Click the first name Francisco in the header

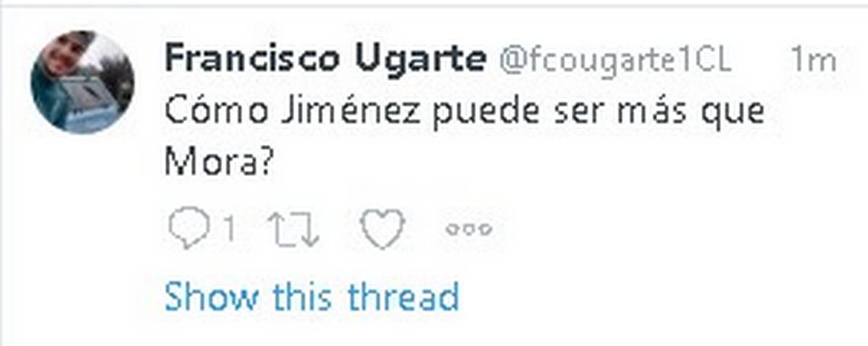tap(252, 59)
